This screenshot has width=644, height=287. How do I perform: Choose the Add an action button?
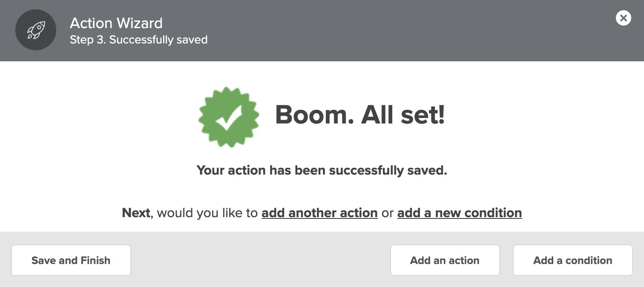click(445, 260)
